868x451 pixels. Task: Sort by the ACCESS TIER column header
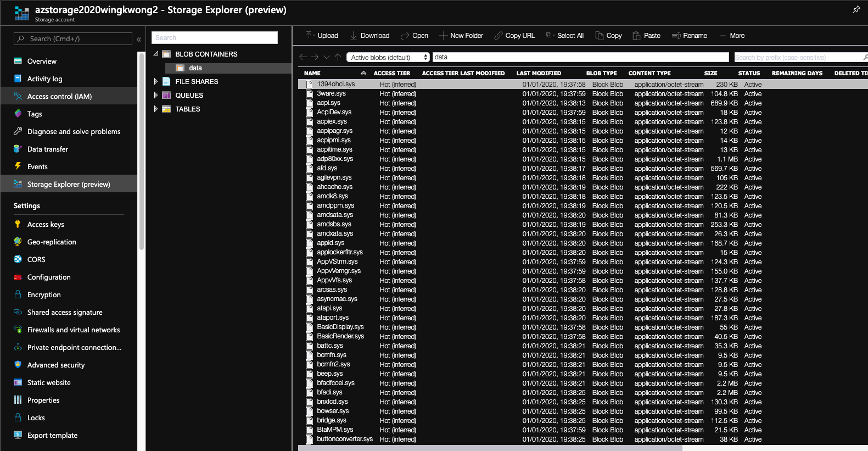click(x=392, y=73)
